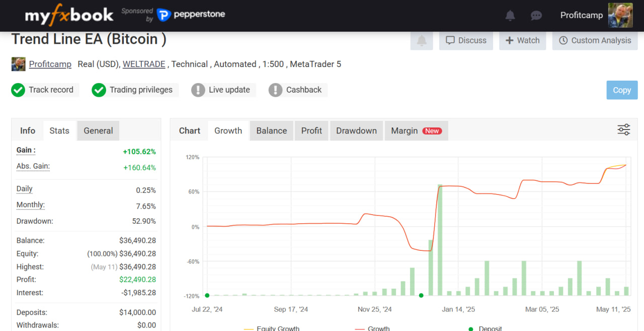Open chart settings sliders icon

[624, 130]
